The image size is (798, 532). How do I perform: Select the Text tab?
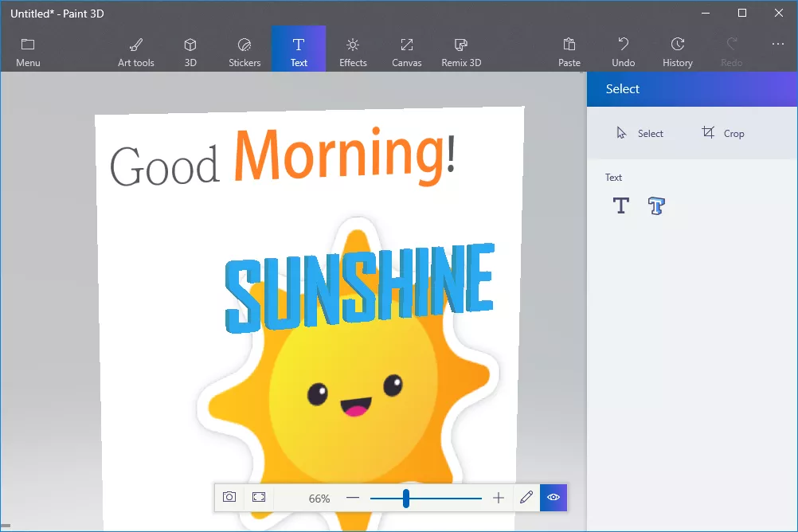click(x=299, y=49)
